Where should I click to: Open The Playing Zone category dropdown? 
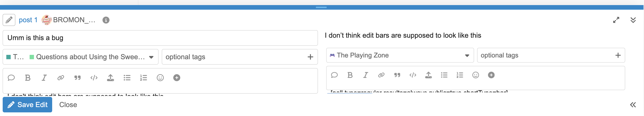[x=400, y=55]
